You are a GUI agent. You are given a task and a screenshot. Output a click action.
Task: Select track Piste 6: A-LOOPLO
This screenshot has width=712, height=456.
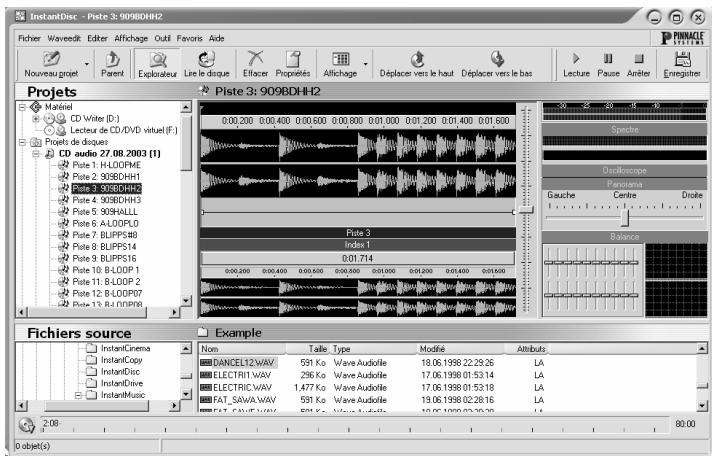tap(105, 223)
